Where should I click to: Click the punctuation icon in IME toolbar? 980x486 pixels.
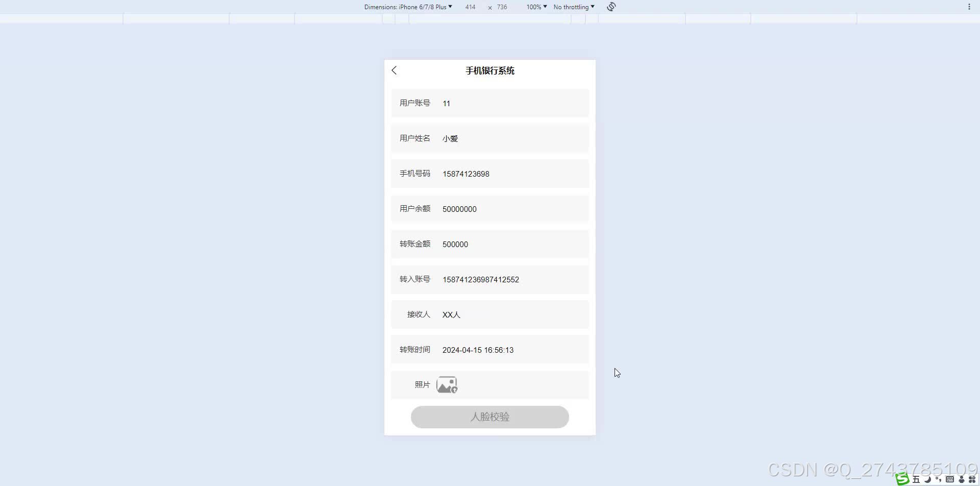939,479
